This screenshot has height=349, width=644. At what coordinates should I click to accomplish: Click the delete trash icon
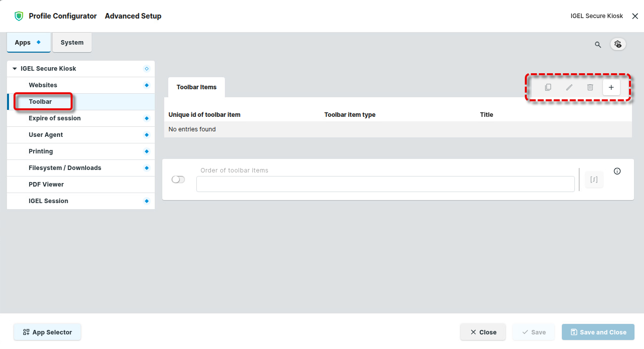(x=590, y=87)
